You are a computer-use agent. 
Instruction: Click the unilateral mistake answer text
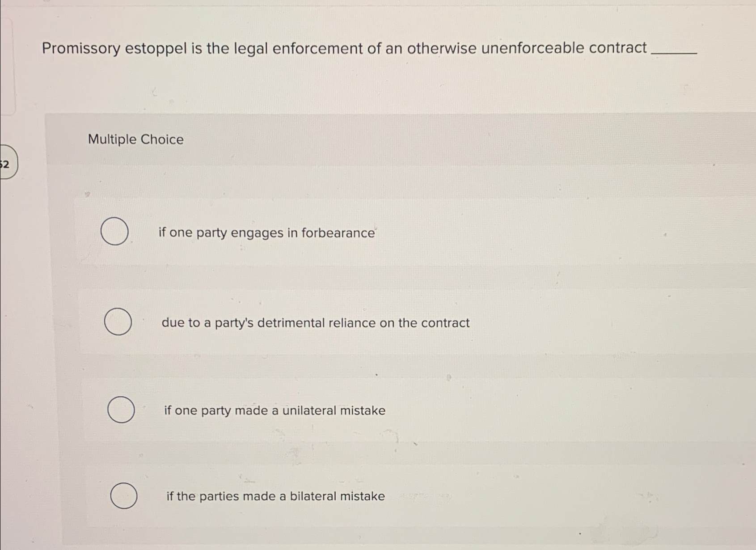pos(275,410)
